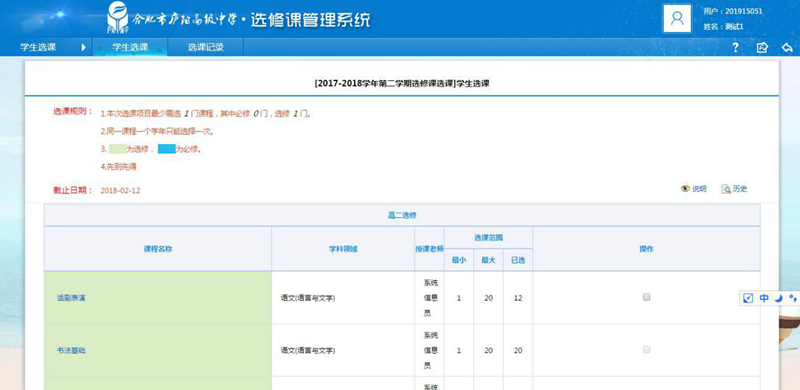This screenshot has width=800, height=390.
Task: Toggle IME 中 Chinese mode icon
Action: click(x=764, y=298)
